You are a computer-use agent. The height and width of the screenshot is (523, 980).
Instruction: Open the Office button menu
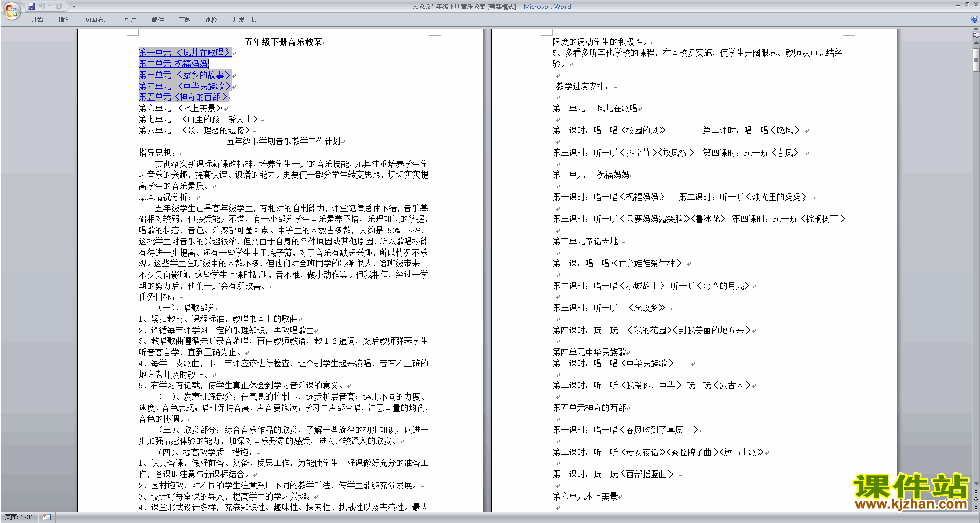pos(11,11)
